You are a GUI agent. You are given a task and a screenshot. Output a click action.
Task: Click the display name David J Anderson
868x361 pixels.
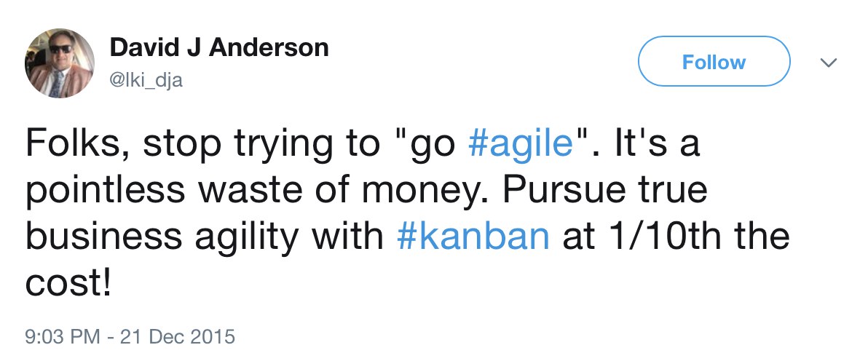(x=218, y=49)
